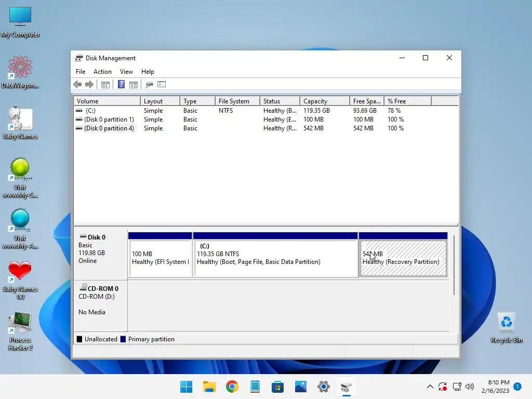Open the network tray icon
Screen dimensions: 532x399
(457, 387)
